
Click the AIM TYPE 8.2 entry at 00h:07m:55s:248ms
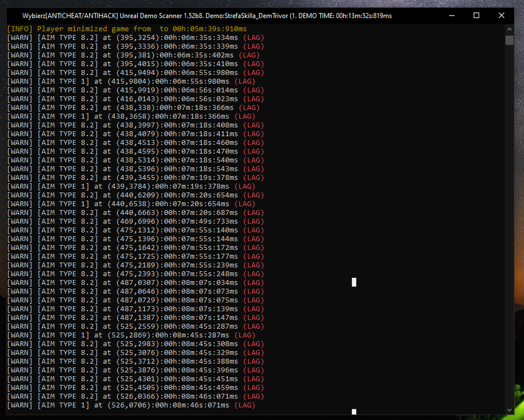point(135,274)
